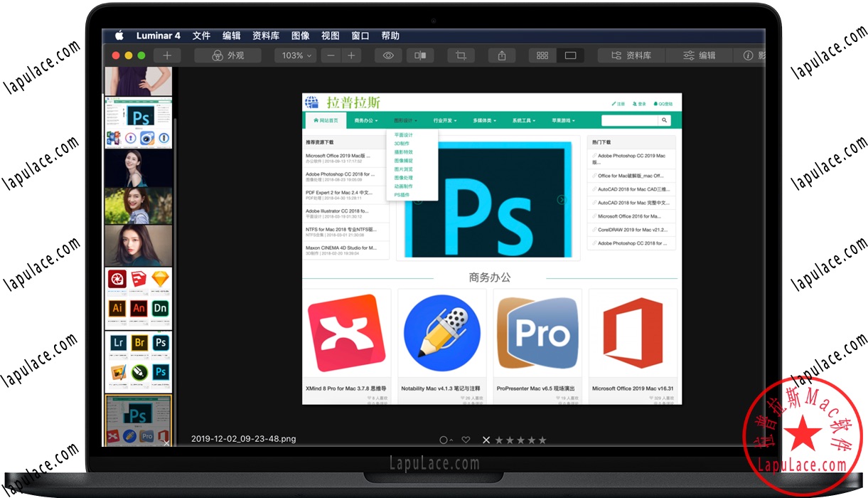Open the flag status caret dropdown
Image resolution: width=868 pixels, height=498 pixels.
coord(451,440)
